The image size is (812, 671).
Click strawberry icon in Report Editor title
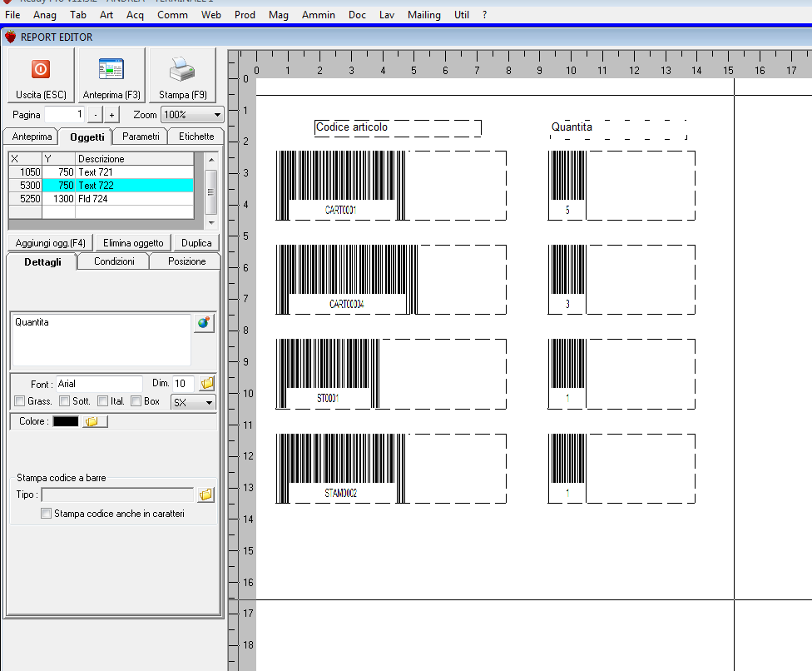coord(11,37)
